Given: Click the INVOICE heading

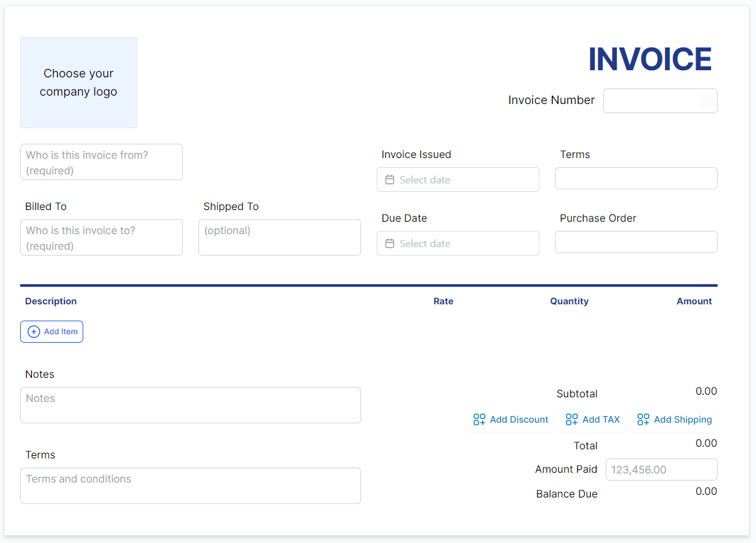Looking at the screenshot, I should 649,59.
